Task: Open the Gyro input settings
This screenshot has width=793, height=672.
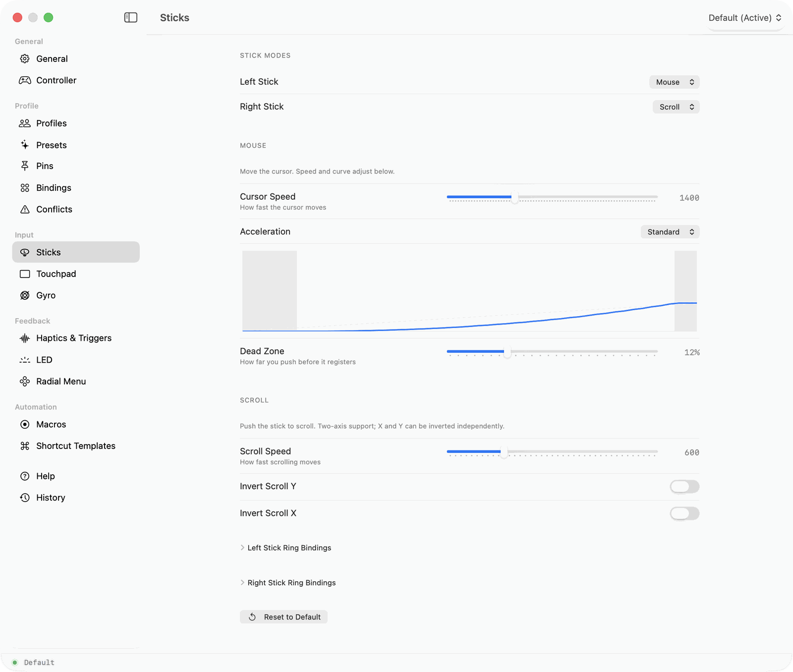Action: click(x=76, y=295)
